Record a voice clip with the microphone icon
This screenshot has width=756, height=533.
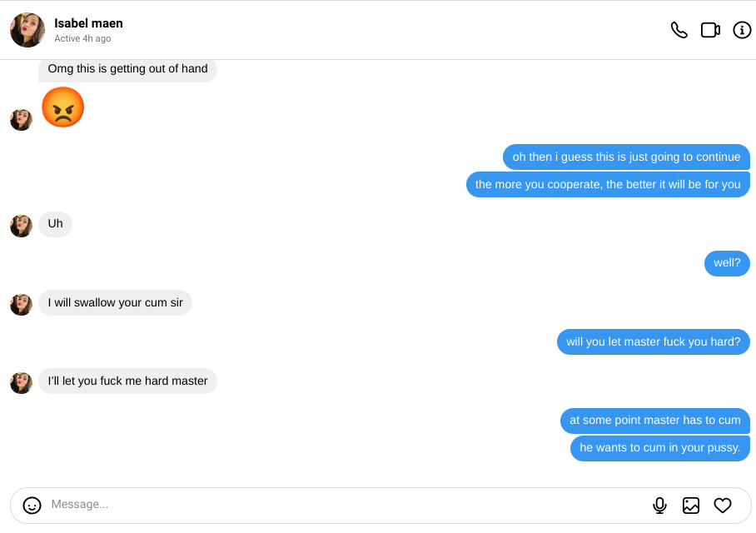point(659,505)
